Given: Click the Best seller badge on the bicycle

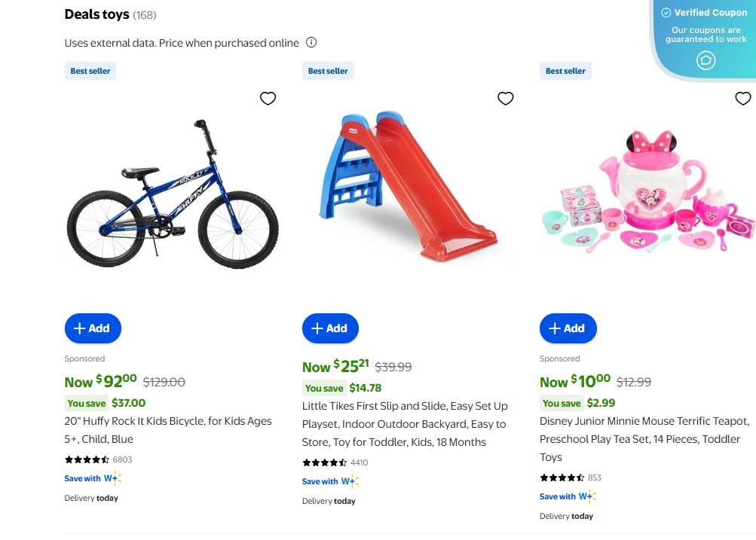Looking at the screenshot, I should coord(90,70).
